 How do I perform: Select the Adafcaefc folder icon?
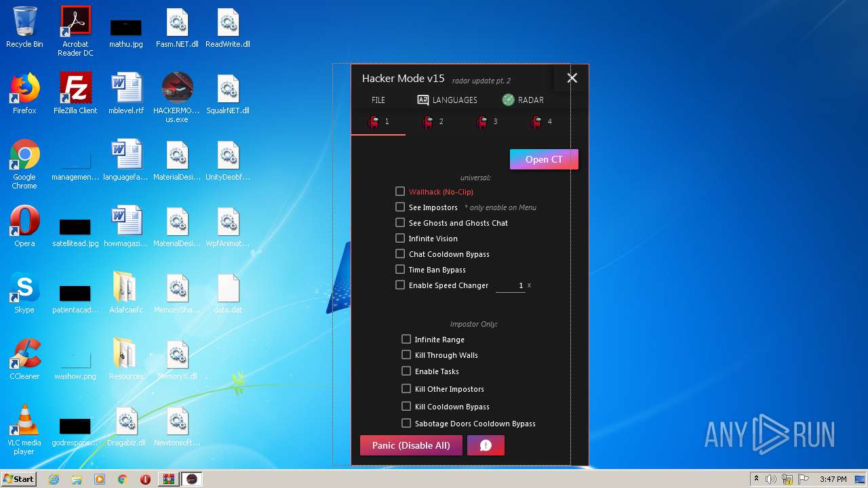pyautogui.click(x=126, y=293)
